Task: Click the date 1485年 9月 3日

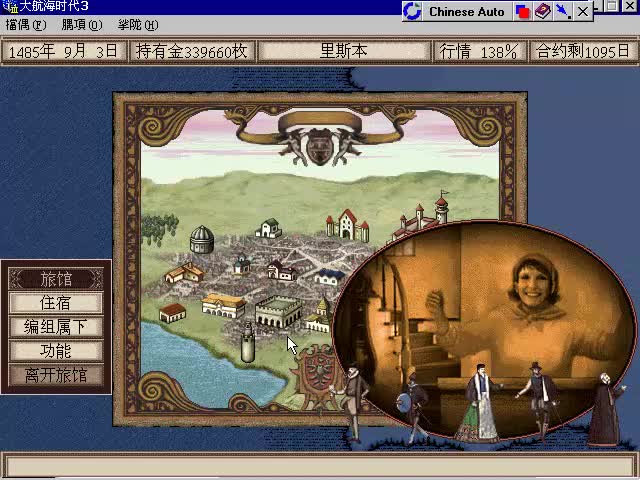Action: point(63,51)
